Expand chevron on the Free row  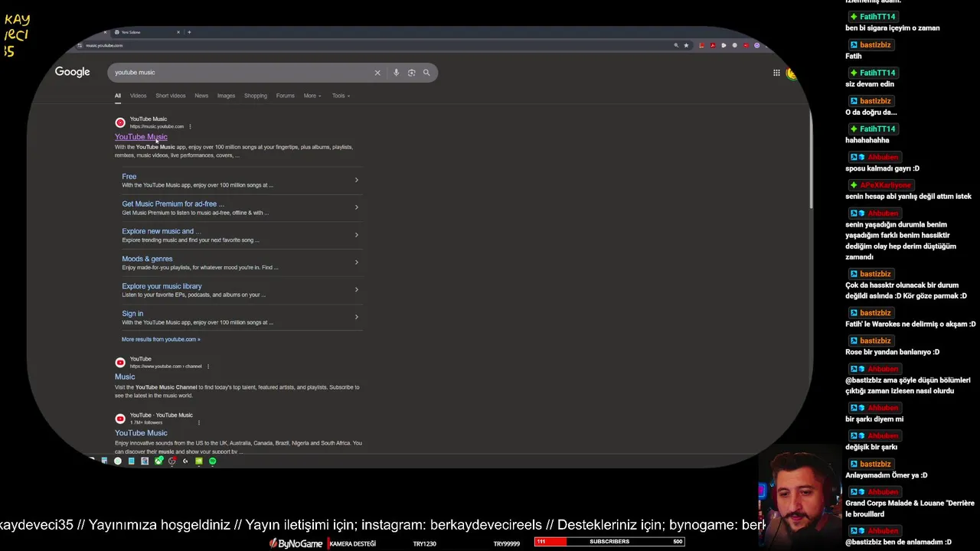(356, 180)
